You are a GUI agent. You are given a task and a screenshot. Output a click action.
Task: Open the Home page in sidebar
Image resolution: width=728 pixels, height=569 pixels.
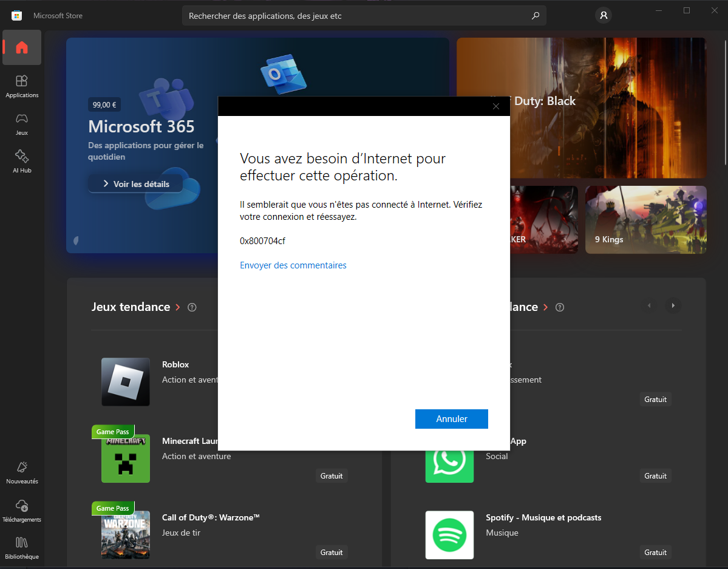click(x=22, y=47)
